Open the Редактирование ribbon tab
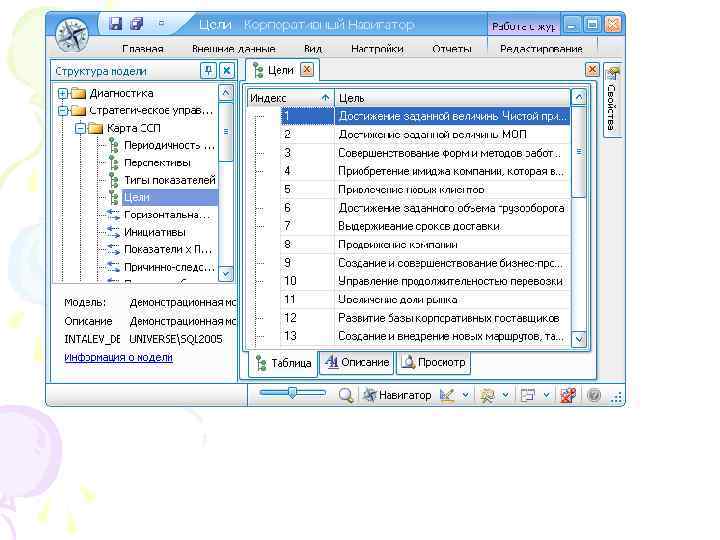The height and width of the screenshot is (540, 720). 541,49
